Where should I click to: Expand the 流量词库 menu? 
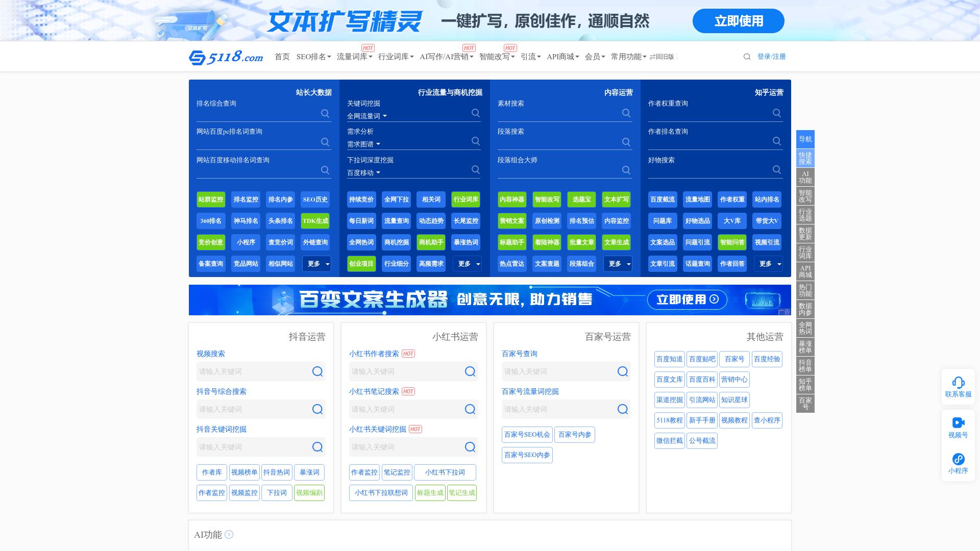(354, 57)
